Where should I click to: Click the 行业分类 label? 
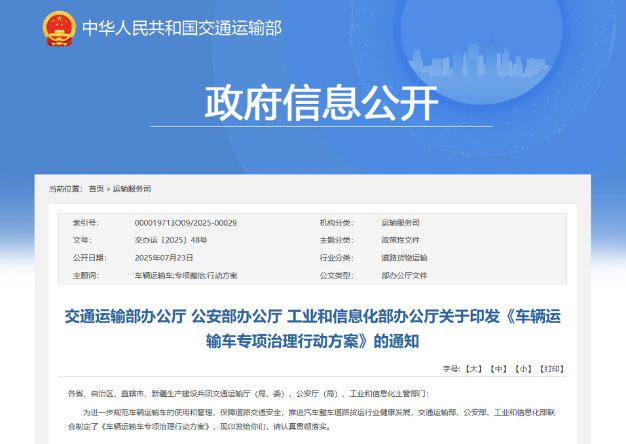coord(336,258)
